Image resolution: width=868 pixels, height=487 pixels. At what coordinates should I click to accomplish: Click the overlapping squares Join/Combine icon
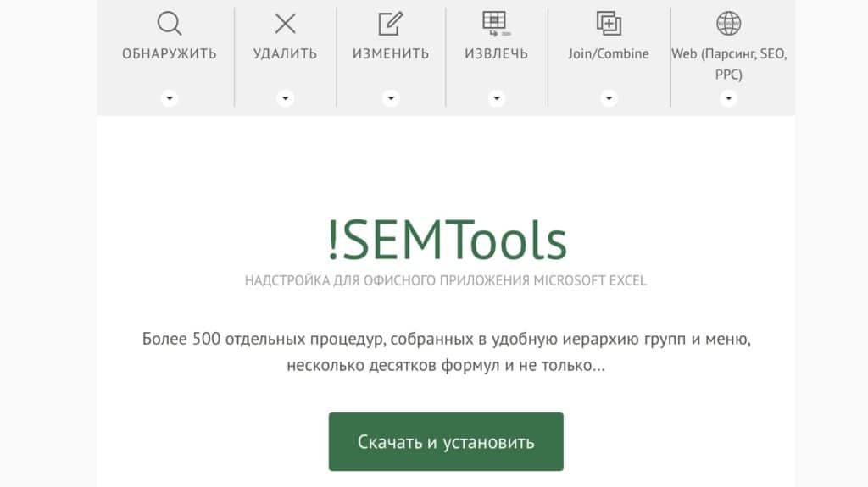[609, 24]
